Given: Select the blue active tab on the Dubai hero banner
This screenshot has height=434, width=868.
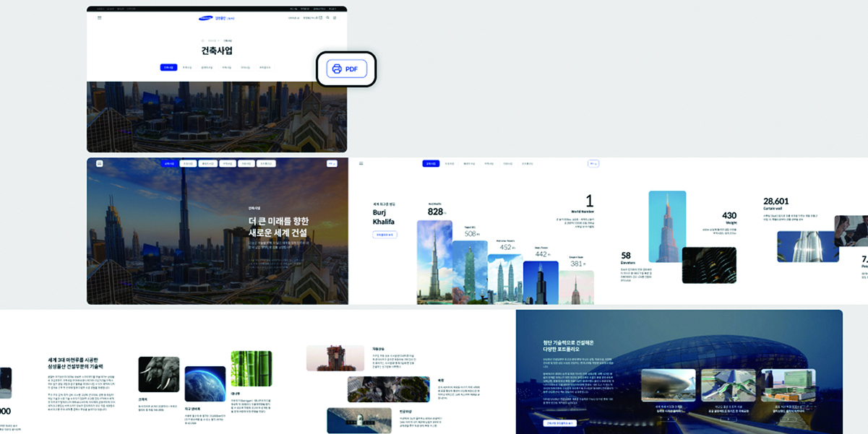Looking at the screenshot, I should click(x=169, y=164).
